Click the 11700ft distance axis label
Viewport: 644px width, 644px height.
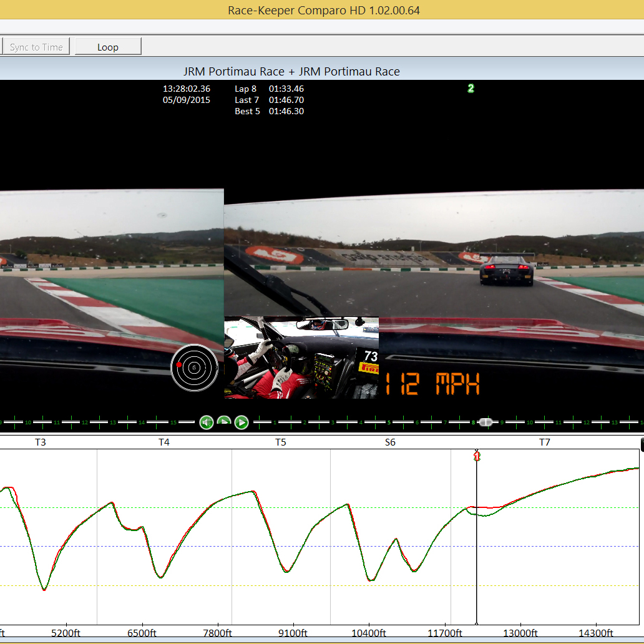click(x=445, y=633)
